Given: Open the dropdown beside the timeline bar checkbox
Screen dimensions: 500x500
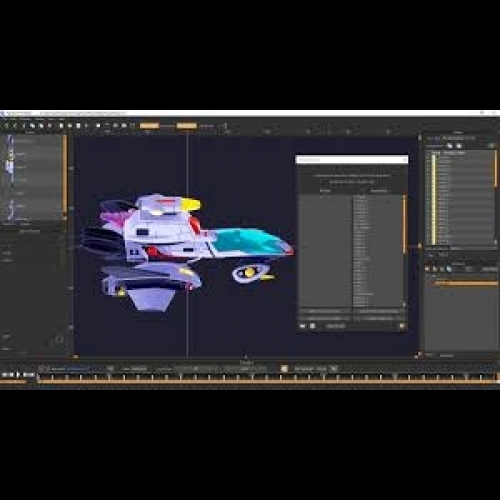Looking at the screenshot, I should (x=334, y=369).
